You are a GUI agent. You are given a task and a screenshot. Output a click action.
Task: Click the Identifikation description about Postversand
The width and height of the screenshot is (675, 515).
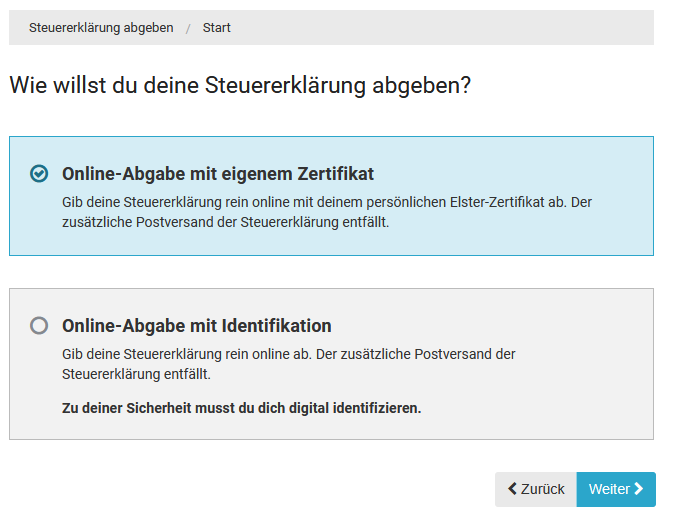[289, 364]
